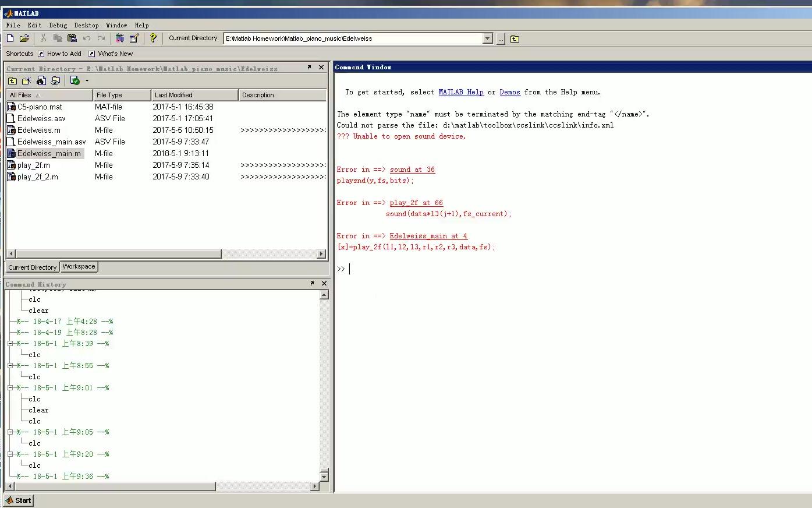Click the Cut scissors icon
This screenshot has width=812, height=508.
(43, 38)
